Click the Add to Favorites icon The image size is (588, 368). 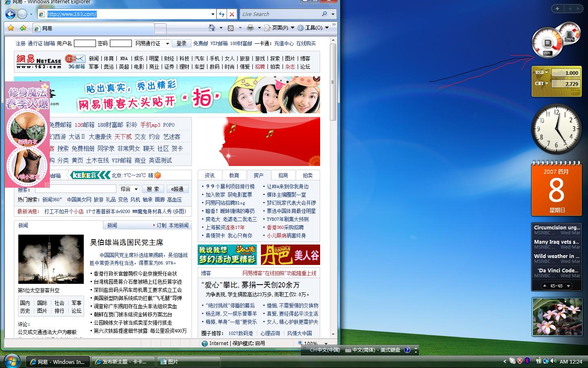[23, 28]
